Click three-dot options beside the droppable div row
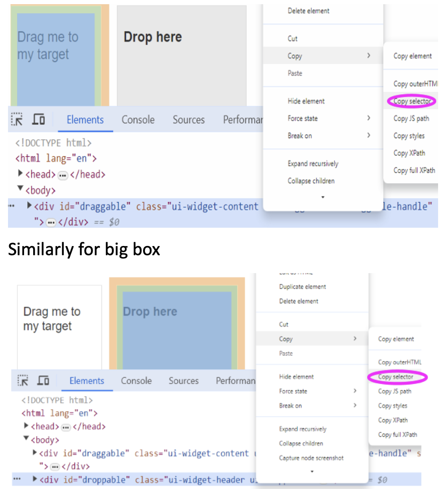Viewport: 448px width, 489px height. point(17,479)
